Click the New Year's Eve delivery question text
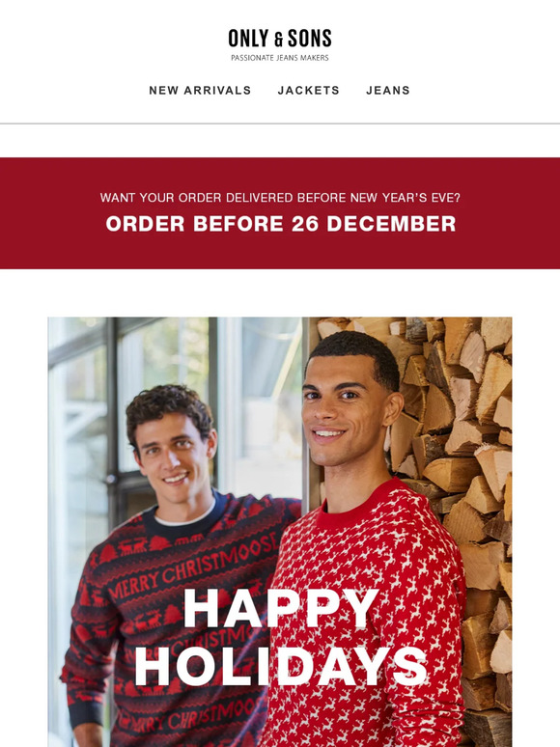The height and width of the screenshot is (747, 560). (x=280, y=197)
